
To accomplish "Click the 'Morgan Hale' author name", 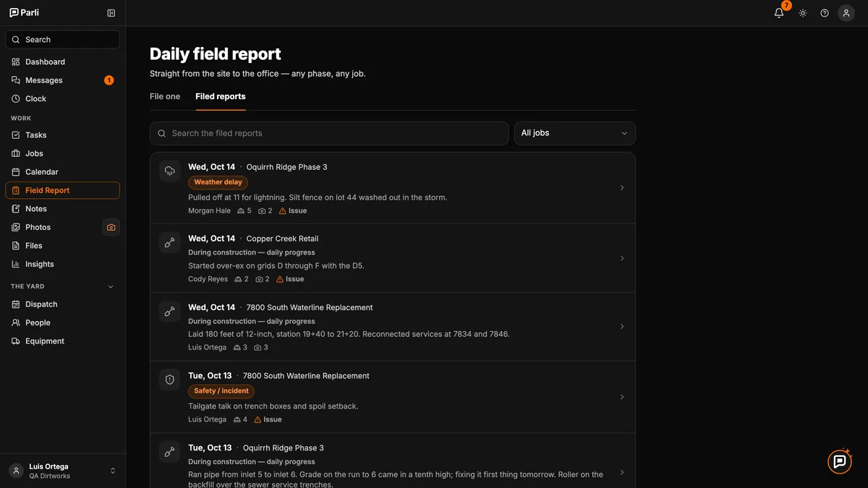I will (210, 211).
